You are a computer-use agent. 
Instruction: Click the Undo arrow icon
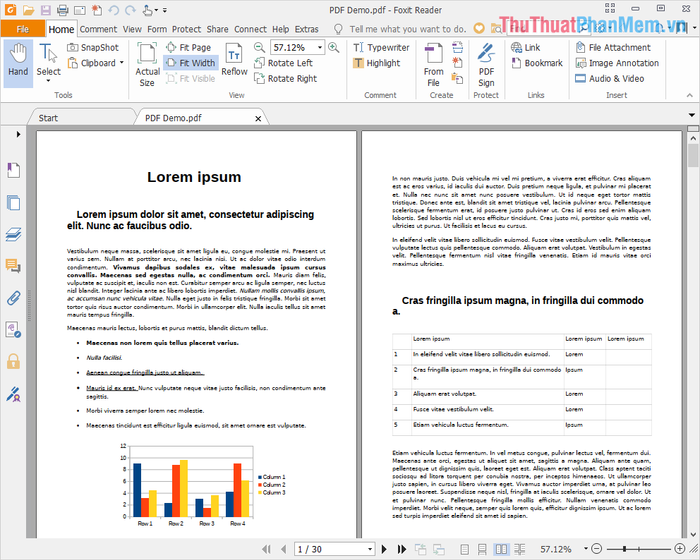[x=113, y=9]
